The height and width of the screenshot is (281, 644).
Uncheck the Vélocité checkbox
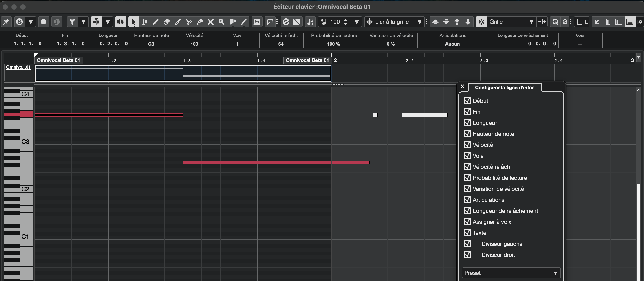tap(467, 145)
